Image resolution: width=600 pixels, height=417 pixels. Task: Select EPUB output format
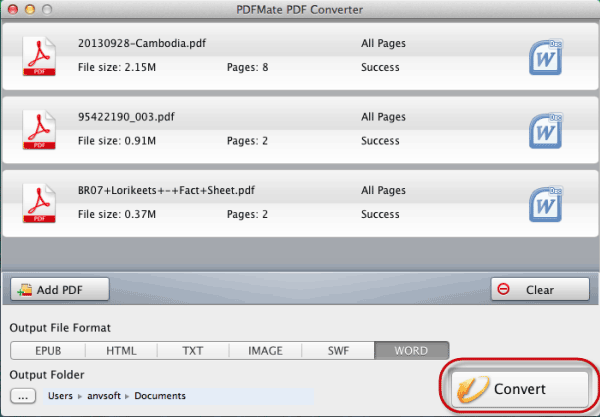[48, 351]
